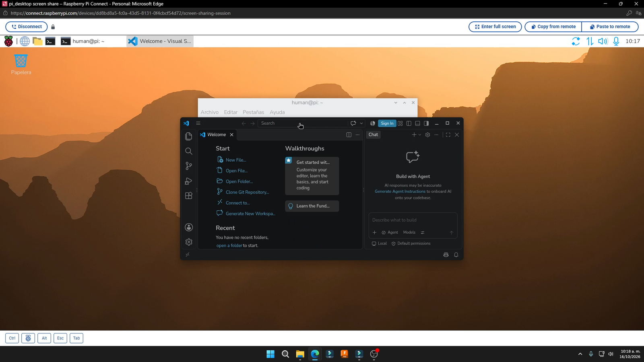Image resolution: width=644 pixels, height=362 pixels.
Task: Toggle the secondary side bar
Action: pyautogui.click(x=426, y=123)
